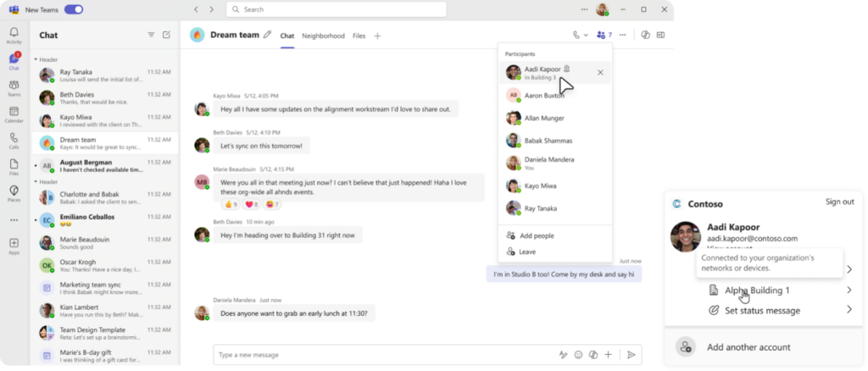Open the Kayo Miwa chat in list

[x=105, y=120]
